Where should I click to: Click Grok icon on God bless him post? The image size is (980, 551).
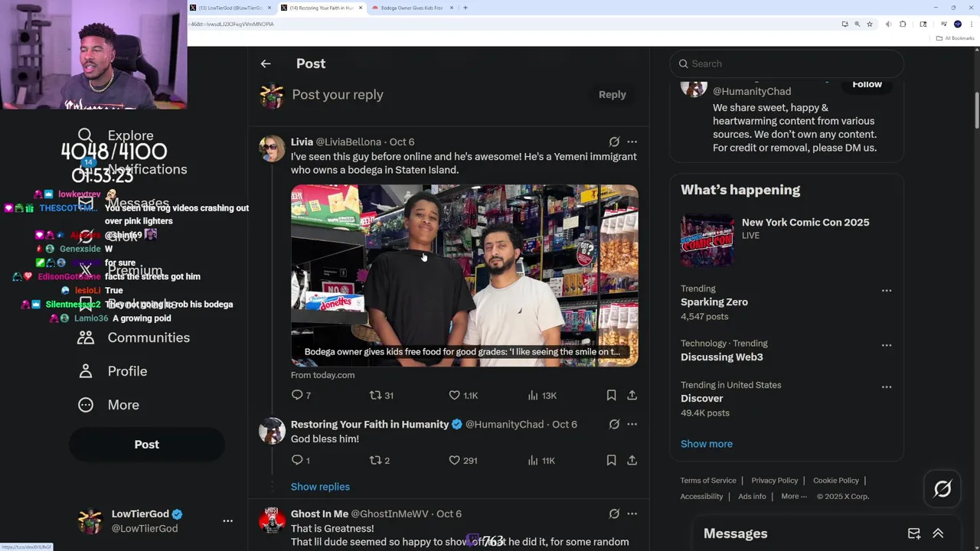point(614,424)
